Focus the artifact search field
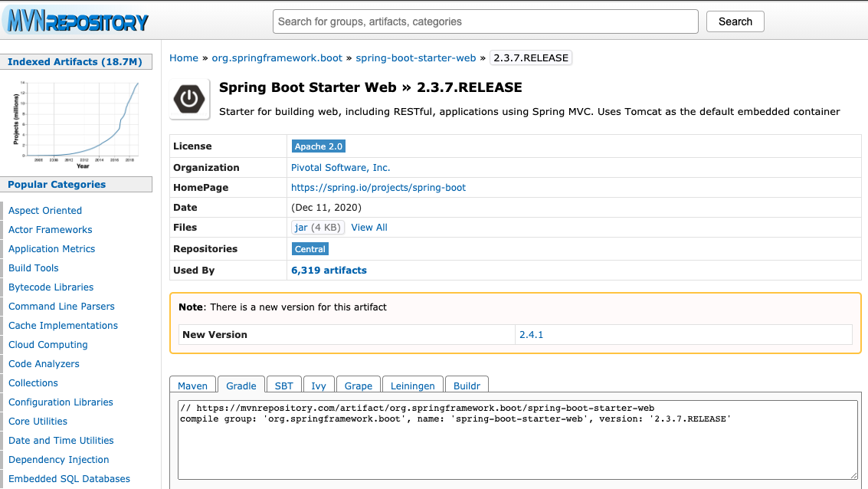The image size is (868, 489). click(x=485, y=21)
